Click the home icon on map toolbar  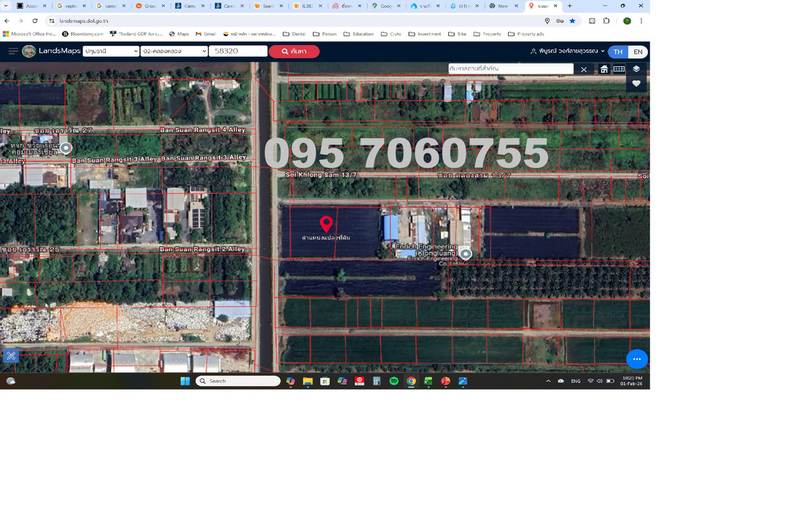[x=604, y=69]
